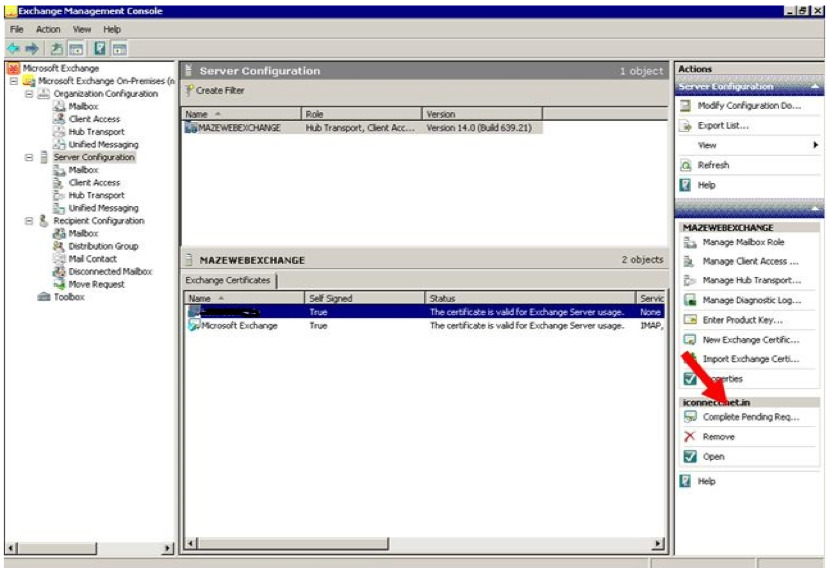Click the Up one level toolbar icon
Screen dimensions: 827x568
pos(56,49)
